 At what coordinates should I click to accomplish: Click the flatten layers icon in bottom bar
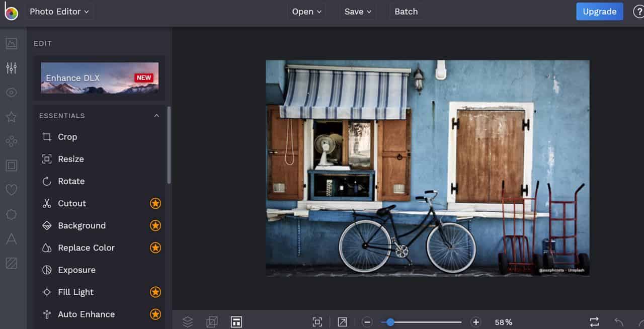[212, 322]
